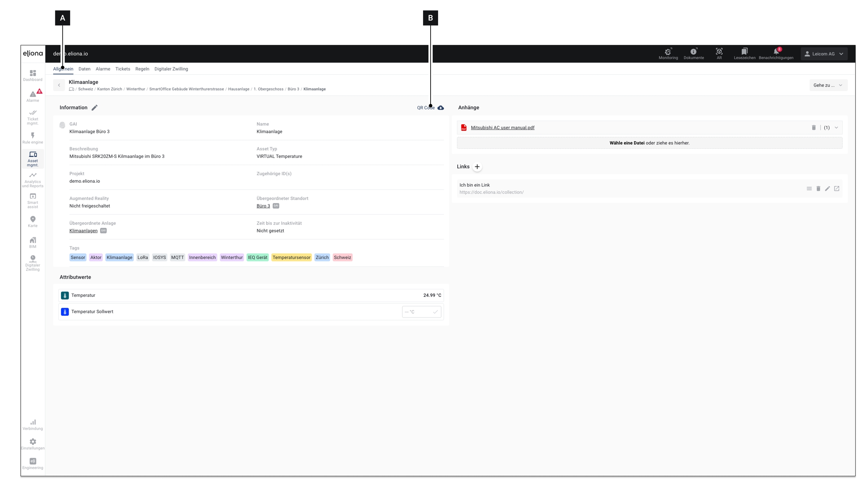Open Mitsubishi AC user manual.pdf link
Viewport: 868px width, 486px height.
(x=502, y=128)
